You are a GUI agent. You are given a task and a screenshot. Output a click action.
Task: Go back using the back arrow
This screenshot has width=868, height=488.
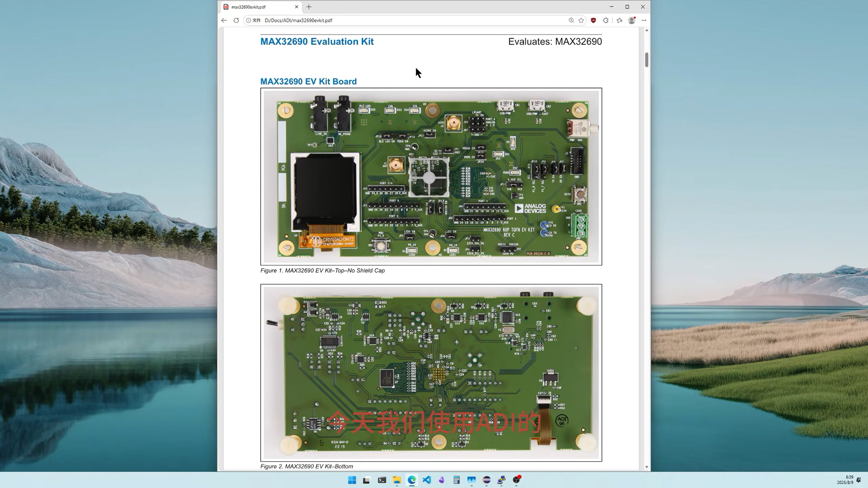[224, 20]
